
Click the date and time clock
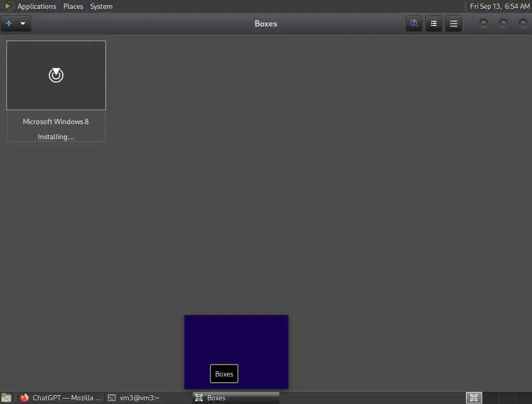[x=499, y=6]
